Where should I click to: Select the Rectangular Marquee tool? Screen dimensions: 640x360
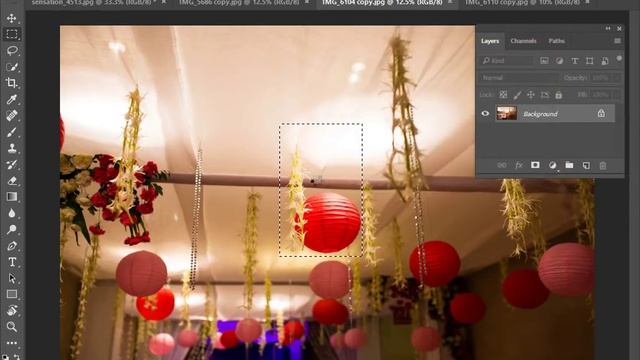11,34
